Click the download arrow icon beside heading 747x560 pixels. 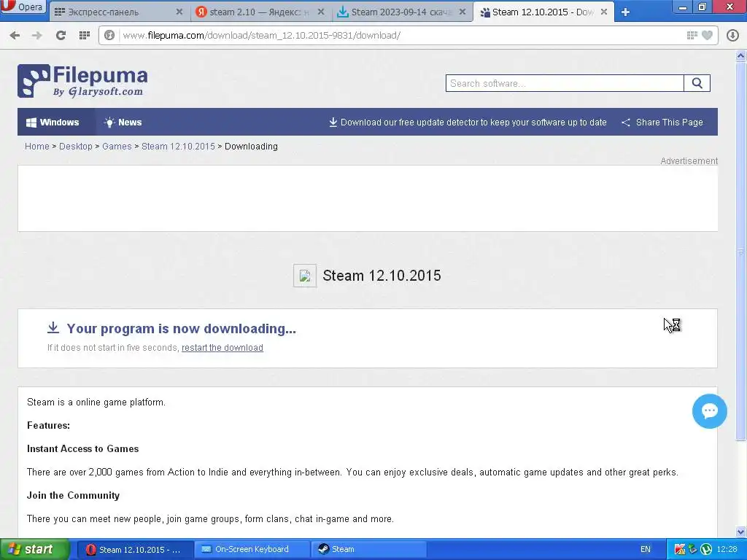click(53, 327)
